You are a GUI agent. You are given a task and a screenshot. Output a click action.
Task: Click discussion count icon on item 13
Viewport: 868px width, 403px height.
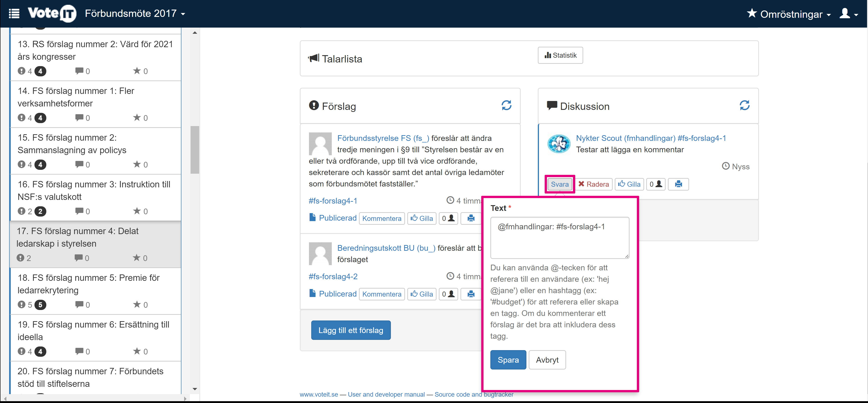79,71
